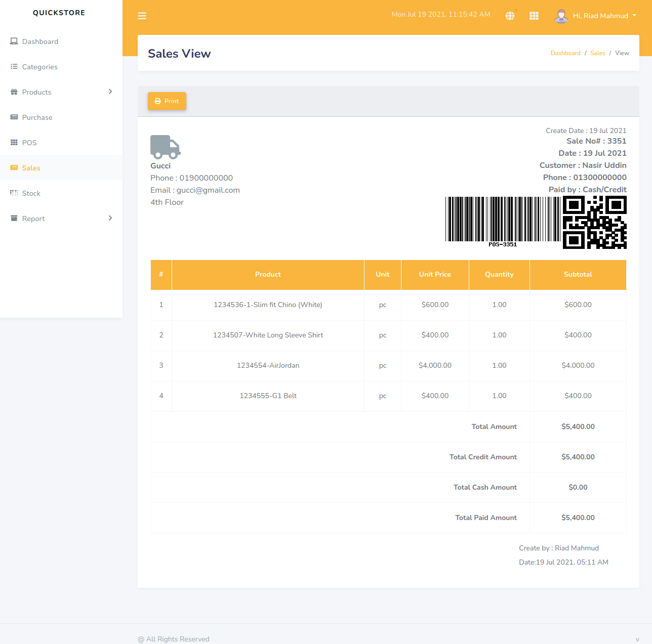
Task: Click the All Rights Reserved footer text
Action: pos(174,639)
